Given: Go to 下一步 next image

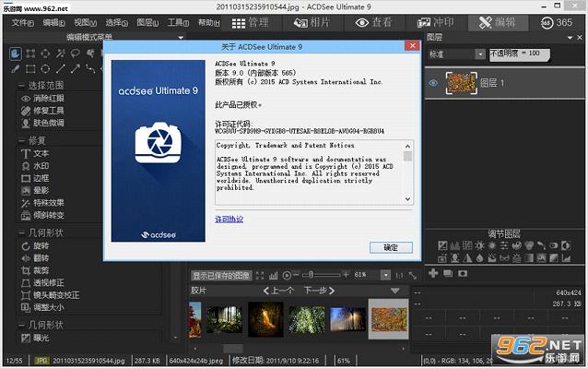Looking at the screenshot, I should pyautogui.click(x=320, y=291).
